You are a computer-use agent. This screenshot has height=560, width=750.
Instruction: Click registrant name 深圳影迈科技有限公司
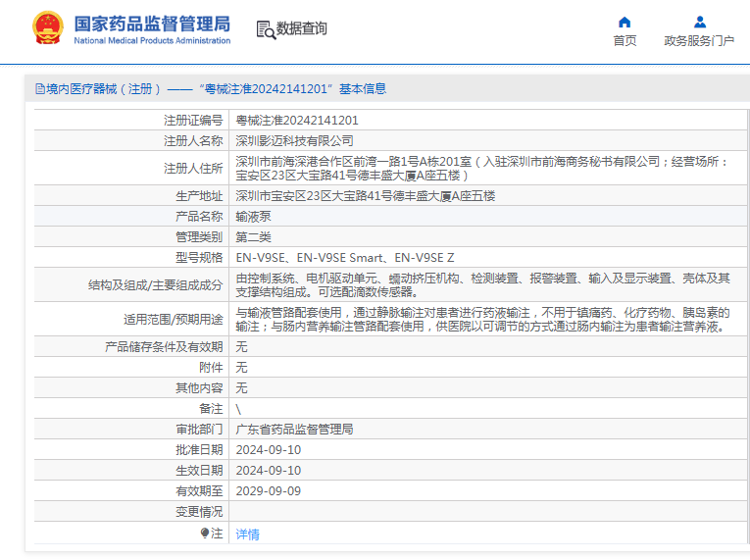(x=294, y=140)
